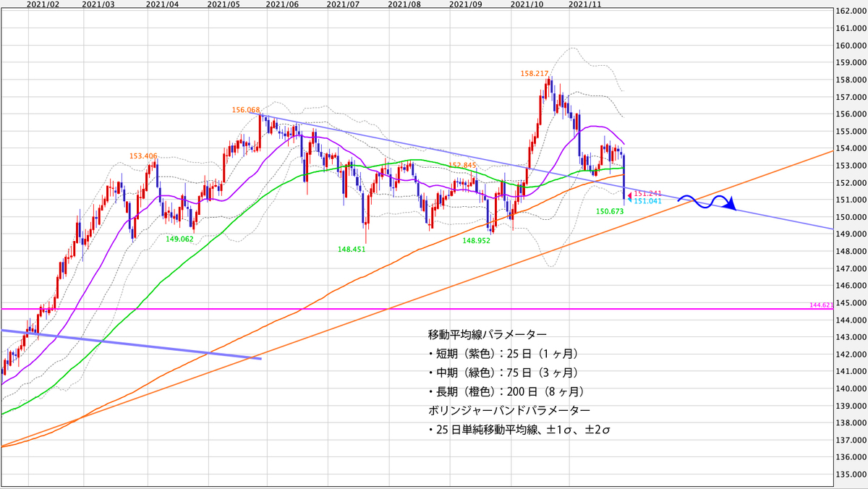Screen dimensions: 868x489
Task: Click the 158.217 high price annotation
Action: click(x=534, y=74)
